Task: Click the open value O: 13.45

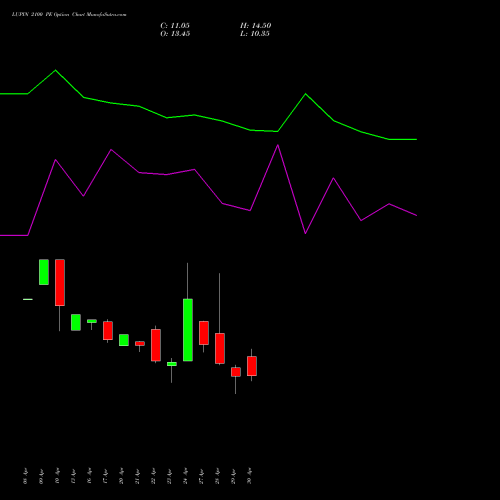Action: 175,34
